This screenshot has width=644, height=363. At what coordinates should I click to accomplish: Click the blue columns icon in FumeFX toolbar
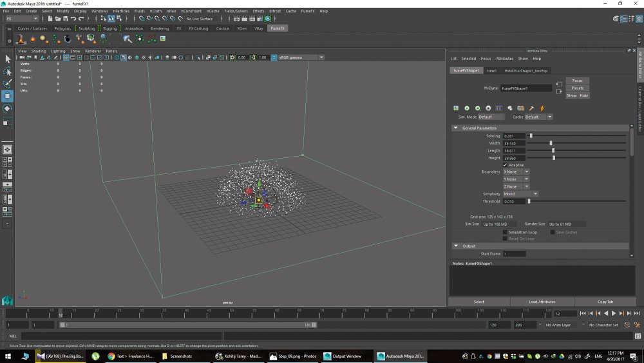click(x=499, y=108)
